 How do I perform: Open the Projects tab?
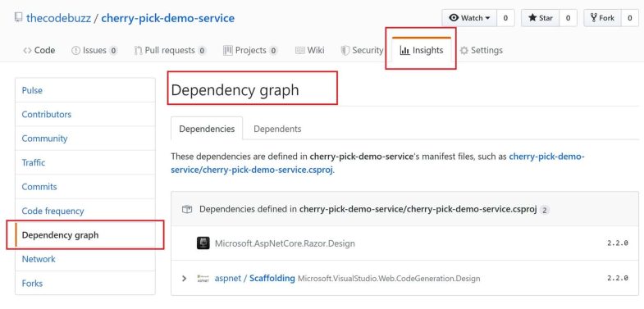[x=250, y=51]
